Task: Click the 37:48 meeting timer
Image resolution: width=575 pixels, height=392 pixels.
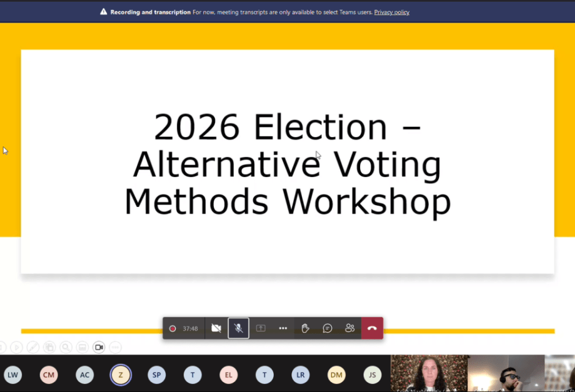Action: [190, 328]
